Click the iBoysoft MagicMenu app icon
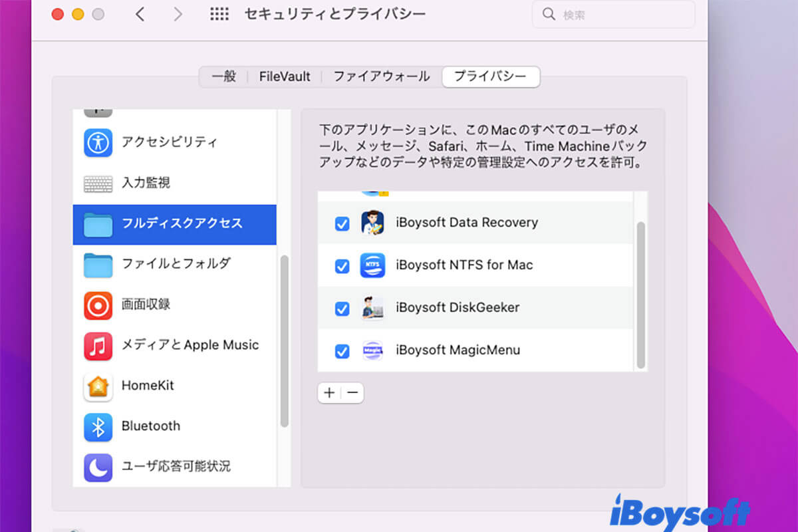Viewport: 798px width, 532px height. pos(372,350)
